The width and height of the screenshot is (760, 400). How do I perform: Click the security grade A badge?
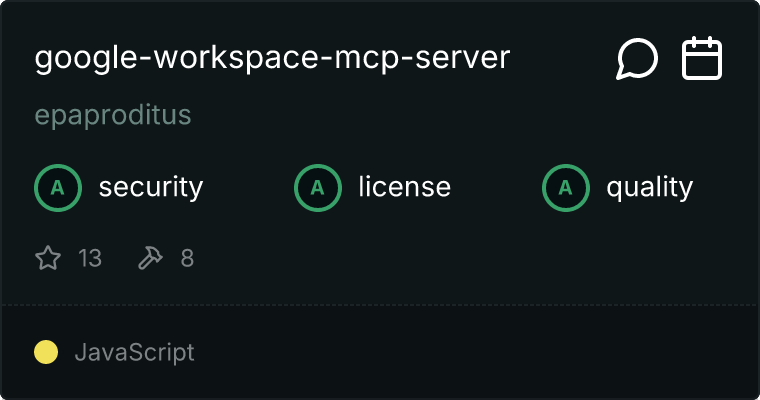(58, 187)
